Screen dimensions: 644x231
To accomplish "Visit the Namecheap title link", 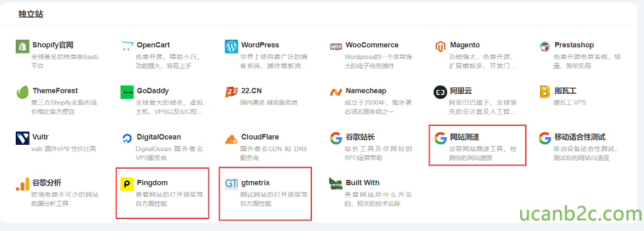I will pyautogui.click(x=366, y=91).
